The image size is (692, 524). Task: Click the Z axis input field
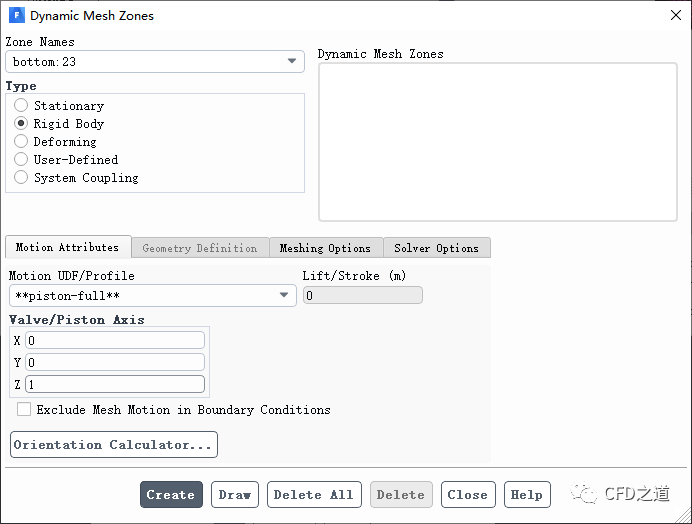pyautogui.click(x=115, y=385)
